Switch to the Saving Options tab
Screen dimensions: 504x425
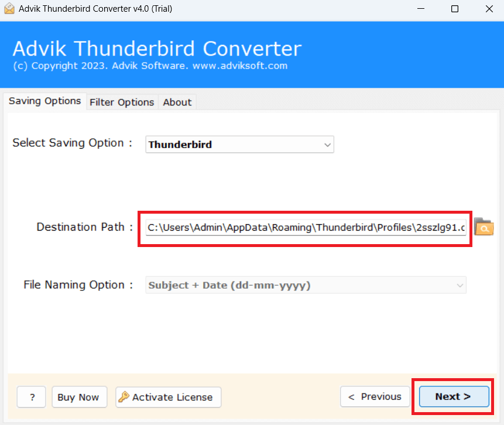(44, 101)
